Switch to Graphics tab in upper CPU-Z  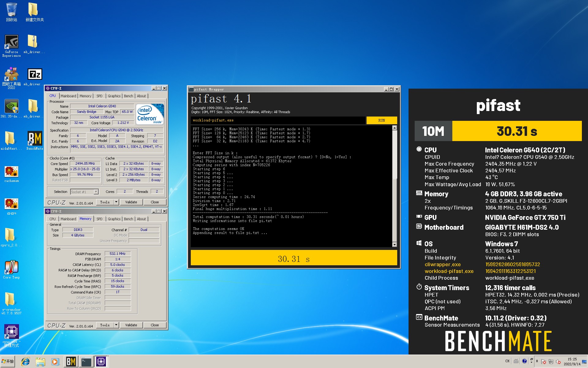[114, 96]
